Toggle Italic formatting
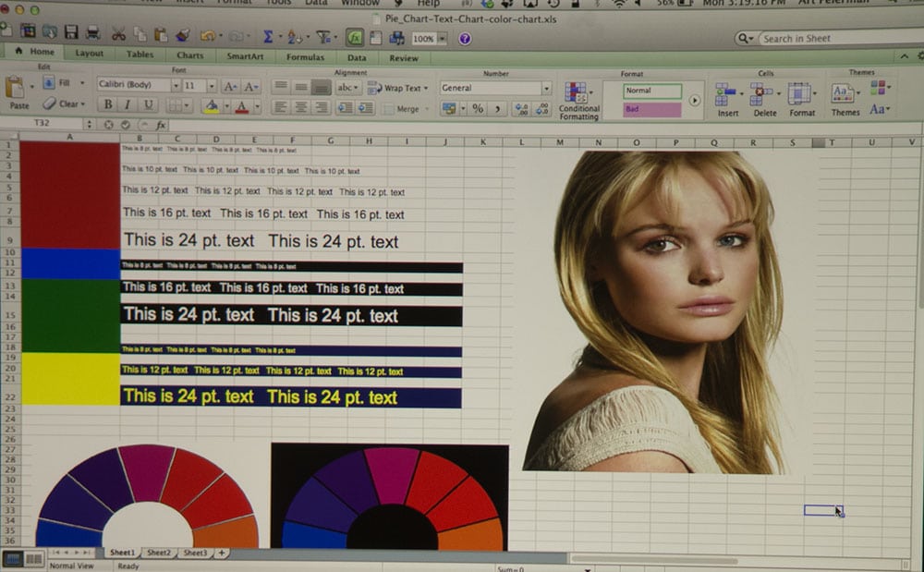Image resolution: width=924 pixels, height=572 pixels. tap(128, 104)
